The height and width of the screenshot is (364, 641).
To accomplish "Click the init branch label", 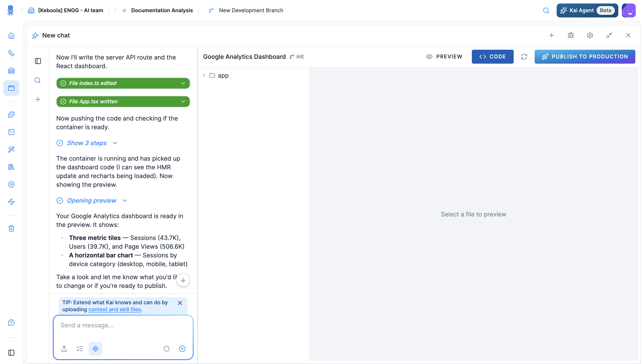I will click(x=297, y=57).
